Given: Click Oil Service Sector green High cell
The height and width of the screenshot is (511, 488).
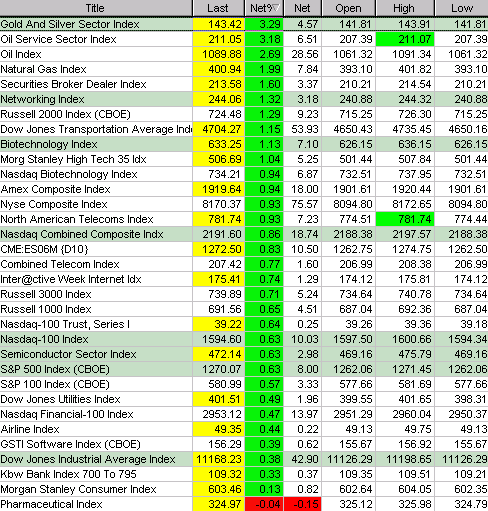Looking at the screenshot, I should click(x=405, y=39).
